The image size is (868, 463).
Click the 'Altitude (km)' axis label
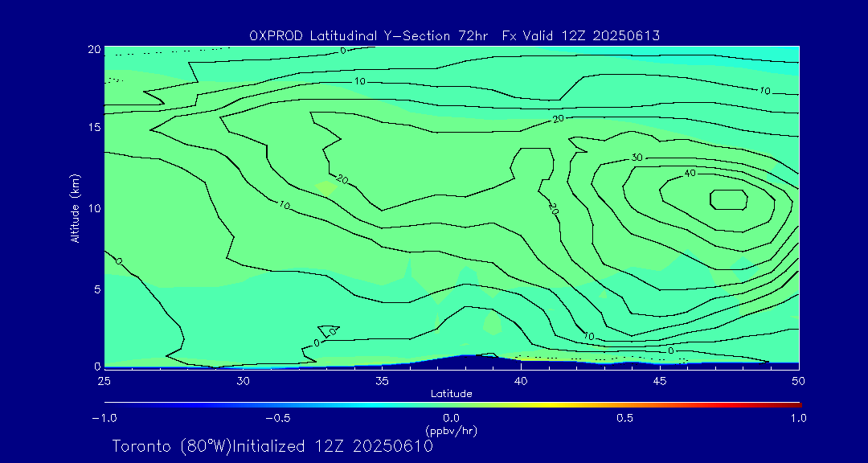coord(74,207)
